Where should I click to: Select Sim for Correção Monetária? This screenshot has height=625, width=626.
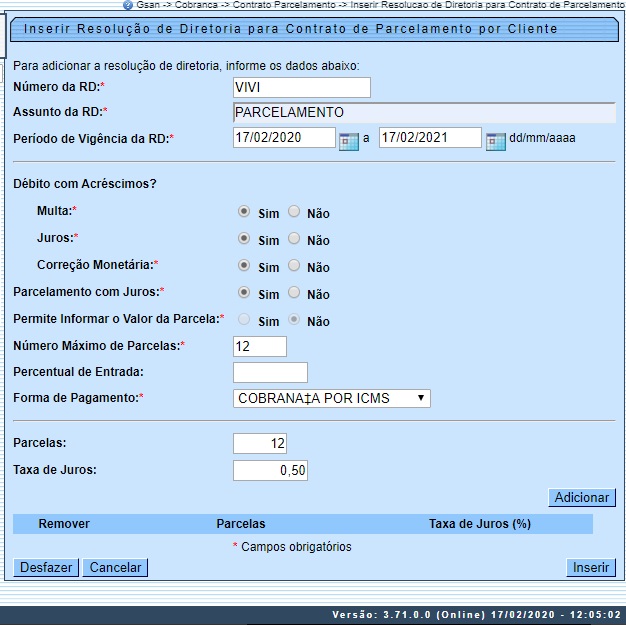pyautogui.click(x=244, y=265)
